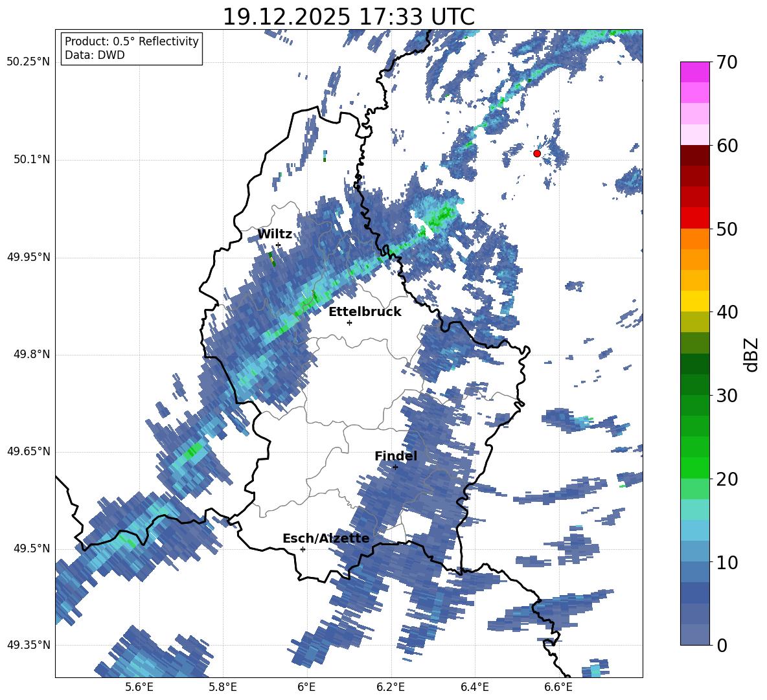Click the 20 value on colorbar

point(727,479)
